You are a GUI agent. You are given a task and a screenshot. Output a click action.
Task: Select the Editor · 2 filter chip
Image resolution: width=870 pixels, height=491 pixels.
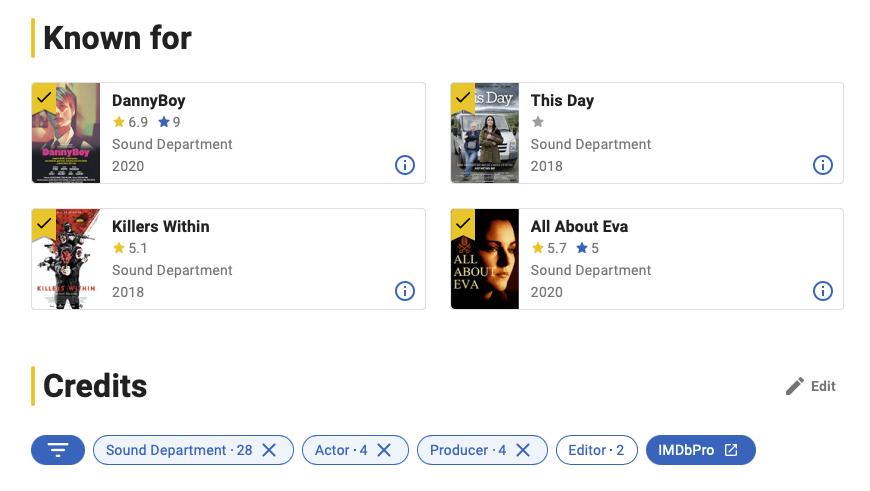coord(596,450)
